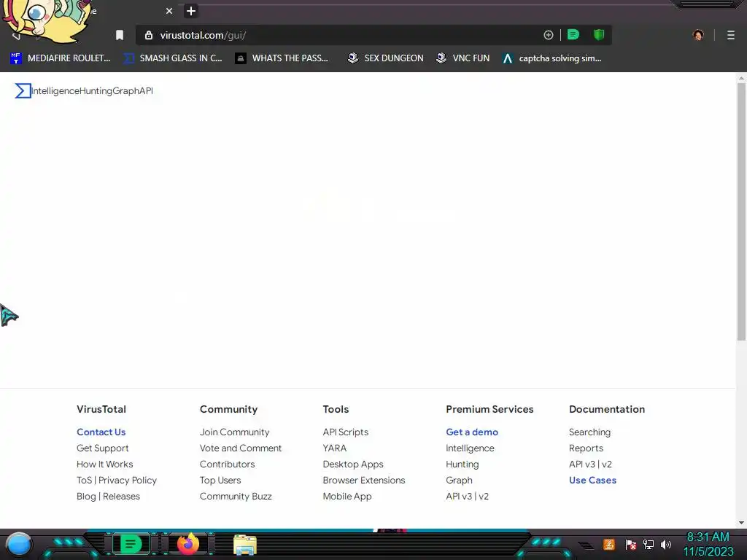
Task: Click How It Works footer link
Action: pos(105,464)
